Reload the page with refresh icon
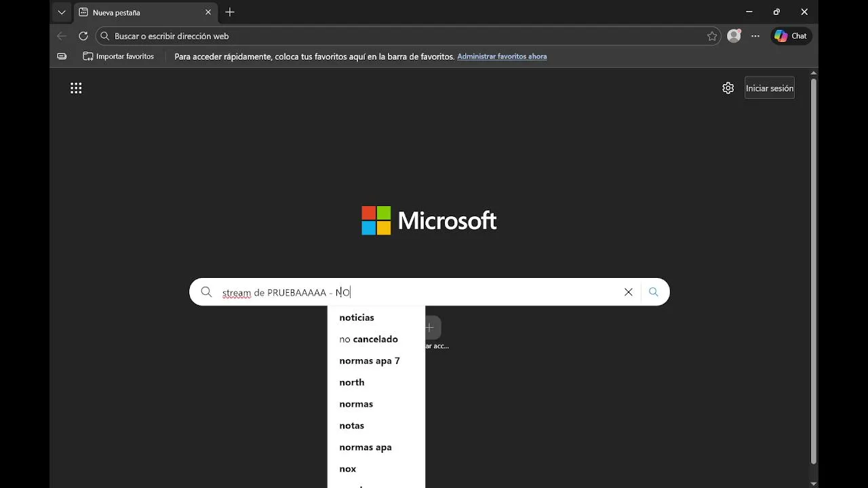Image resolution: width=868 pixels, height=488 pixels. [x=83, y=36]
